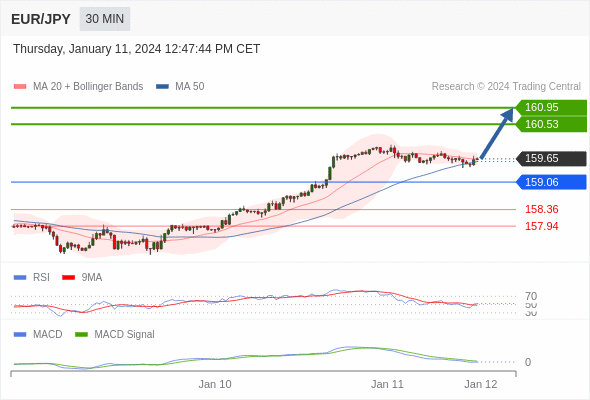Screen dimensions: 590x400
Task: Click the blue MACD legend swatch
Action: pyautogui.click(x=20, y=335)
